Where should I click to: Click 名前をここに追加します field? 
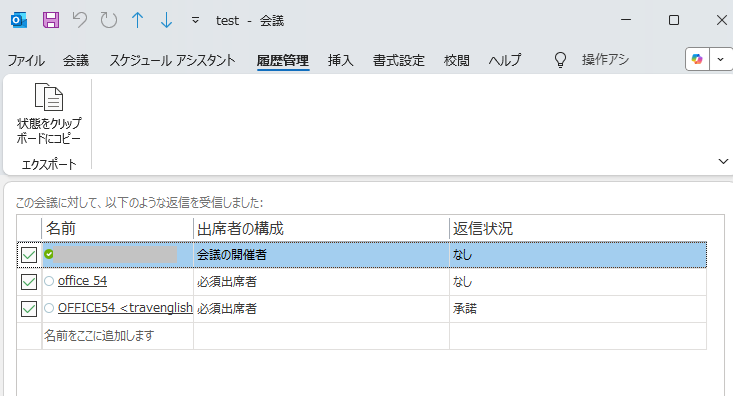tap(117, 336)
